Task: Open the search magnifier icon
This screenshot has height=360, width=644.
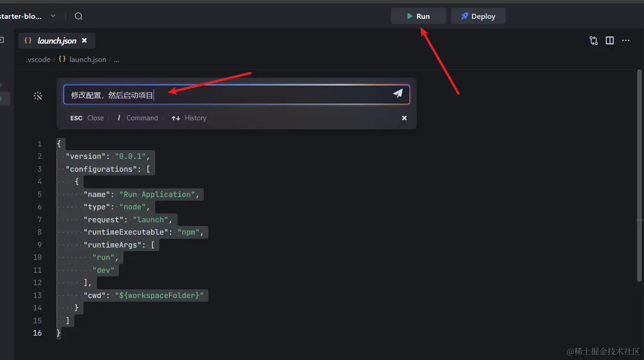Action: 78,16
